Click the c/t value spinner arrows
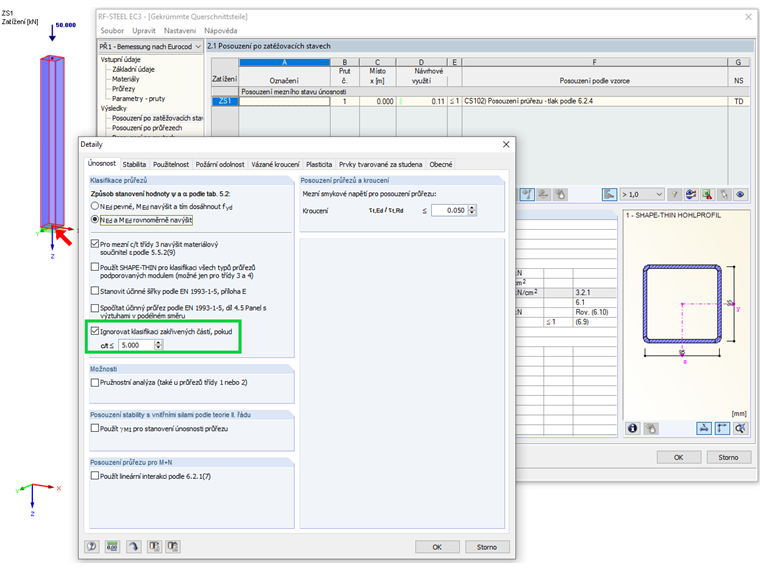 pos(158,345)
